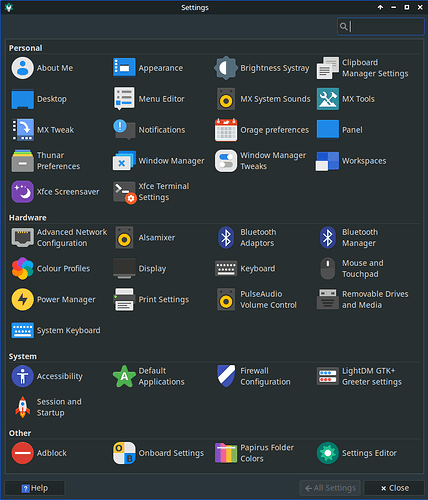Viewport: 428px width, 500px height.
Task: Click the "Display" label text
Action: point(152,269)
